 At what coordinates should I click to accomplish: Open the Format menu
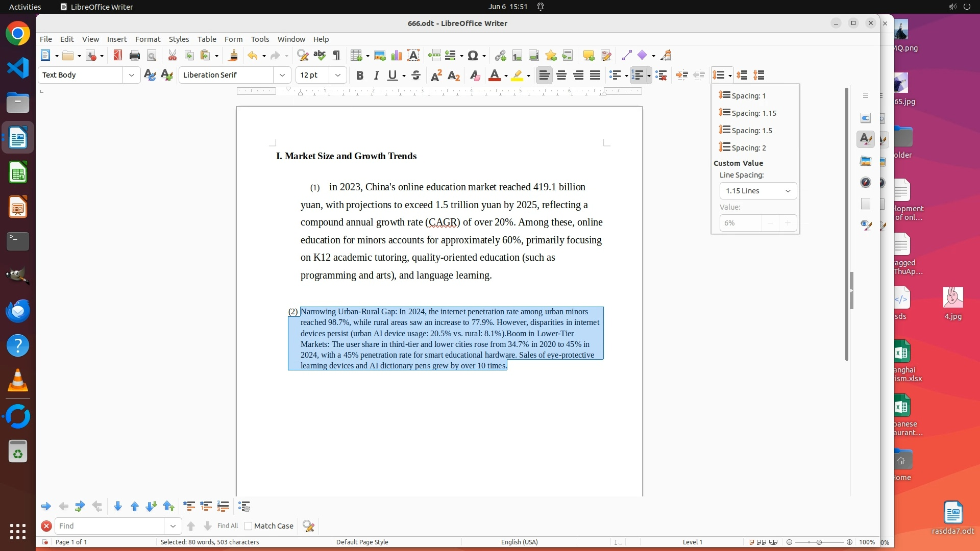(x=148, y=39)
